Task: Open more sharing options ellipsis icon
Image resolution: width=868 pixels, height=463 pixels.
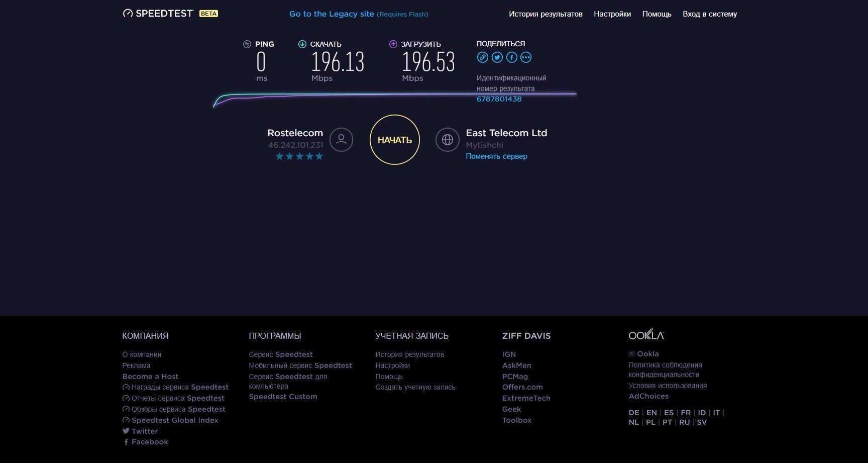Action: click(x=526, y=57)
